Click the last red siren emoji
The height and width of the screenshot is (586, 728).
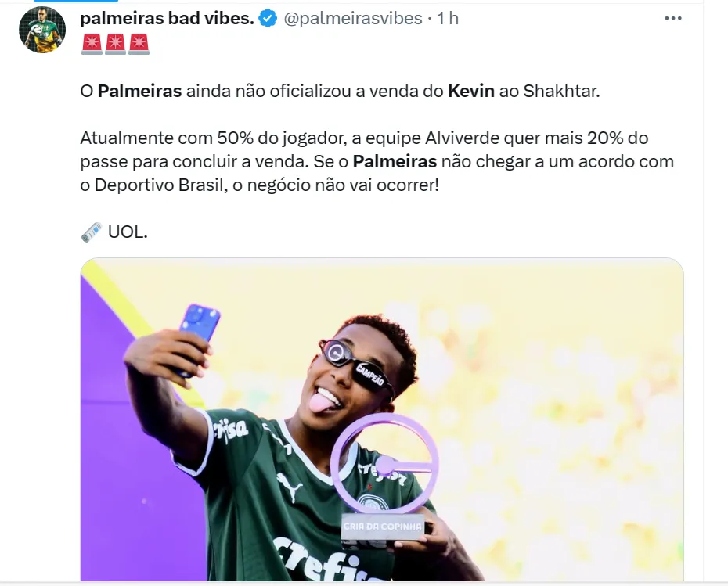(139, 44)
